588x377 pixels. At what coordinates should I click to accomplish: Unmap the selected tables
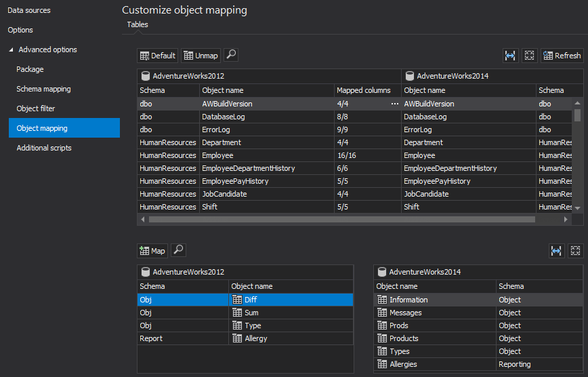tap(201, 56)
